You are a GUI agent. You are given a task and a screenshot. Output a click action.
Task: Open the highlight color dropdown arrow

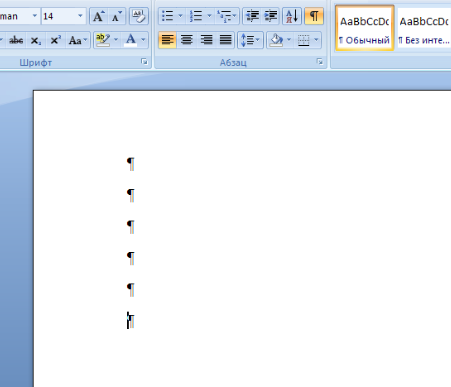coord(116,40)
